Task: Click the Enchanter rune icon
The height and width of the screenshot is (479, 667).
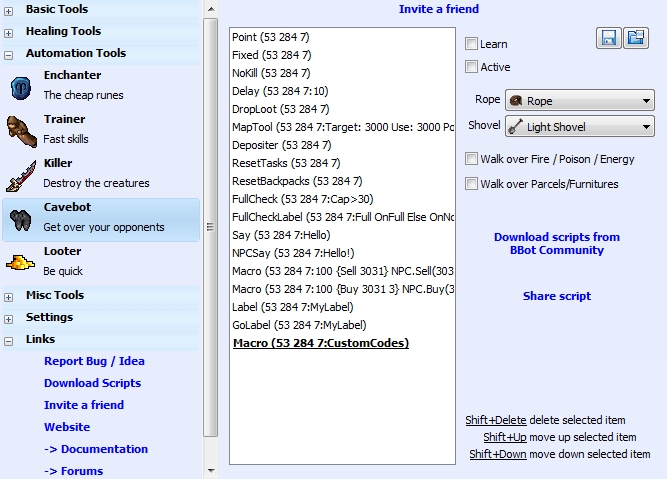Action: (22, 86)
